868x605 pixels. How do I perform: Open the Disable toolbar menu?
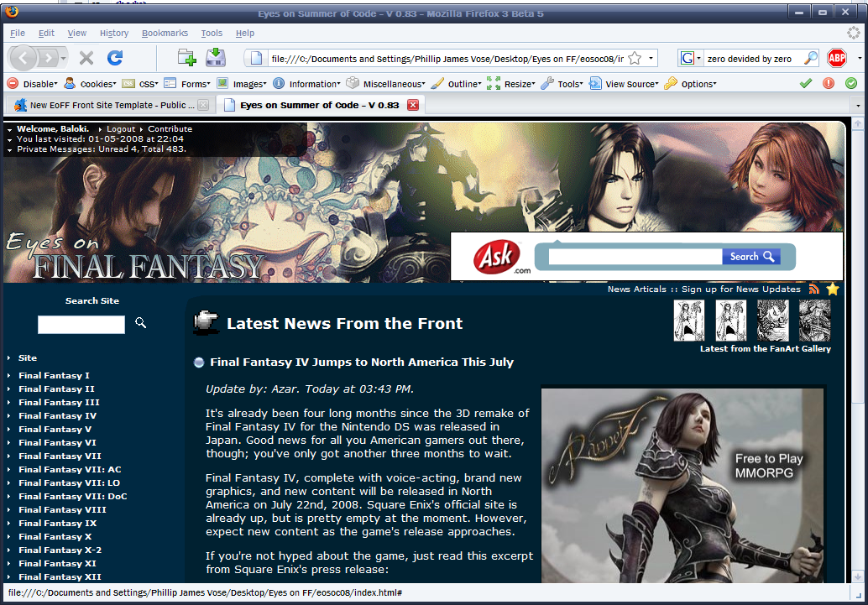[x=32, y=84]
